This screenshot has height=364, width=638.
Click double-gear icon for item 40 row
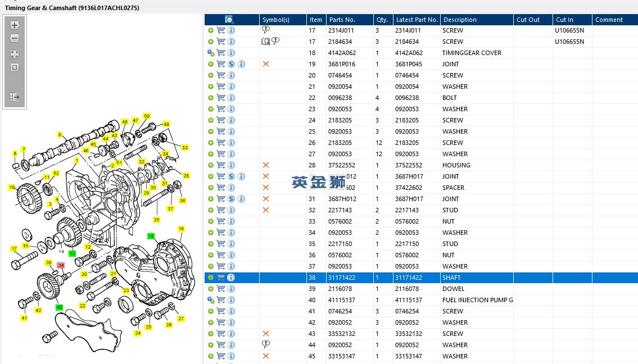click(211, 300)
